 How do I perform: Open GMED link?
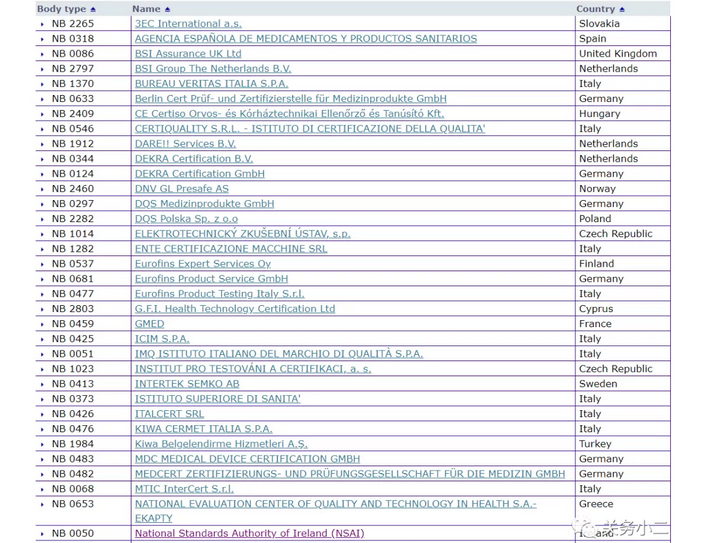click(x=150, y=324)
